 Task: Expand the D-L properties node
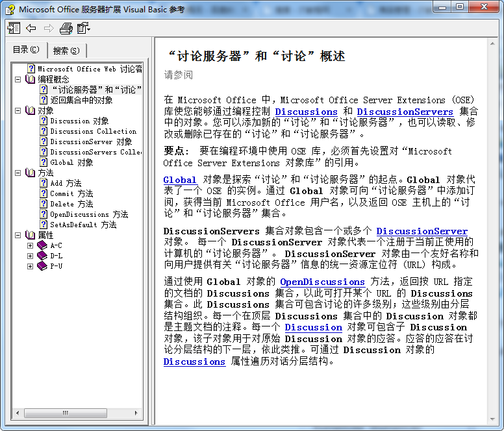coord(30,256)
